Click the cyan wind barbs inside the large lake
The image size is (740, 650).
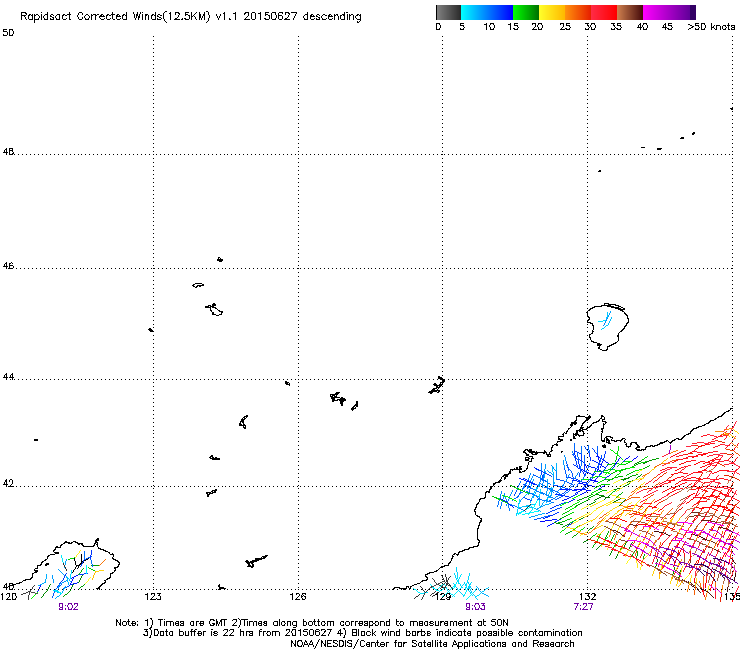[x=605, y=321]
